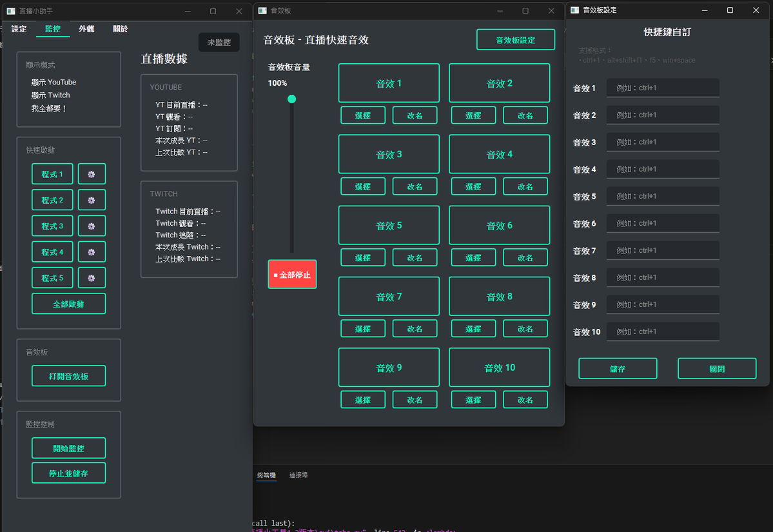Launch 程式 1
773x532 pixels.
(x=52, y=174)
